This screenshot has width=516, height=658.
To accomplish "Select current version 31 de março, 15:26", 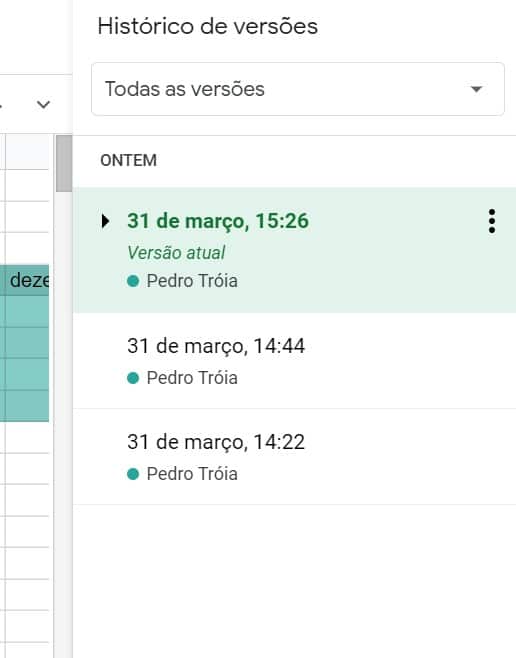I will [294, 250].
